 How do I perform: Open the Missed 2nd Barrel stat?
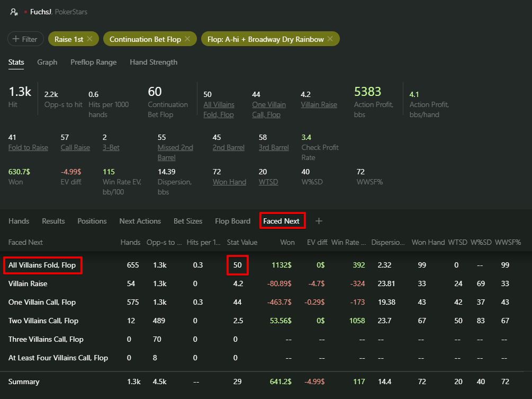click(175, 153)
